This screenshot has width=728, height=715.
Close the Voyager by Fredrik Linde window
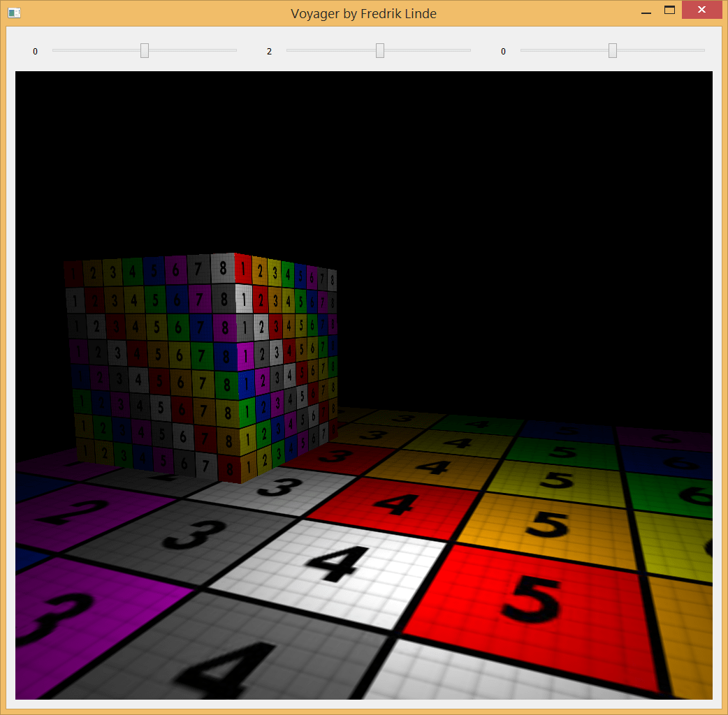click(701, 10)
